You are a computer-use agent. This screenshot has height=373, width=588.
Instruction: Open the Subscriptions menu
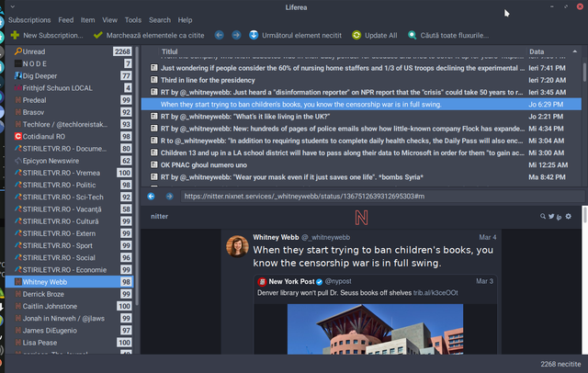29,20
